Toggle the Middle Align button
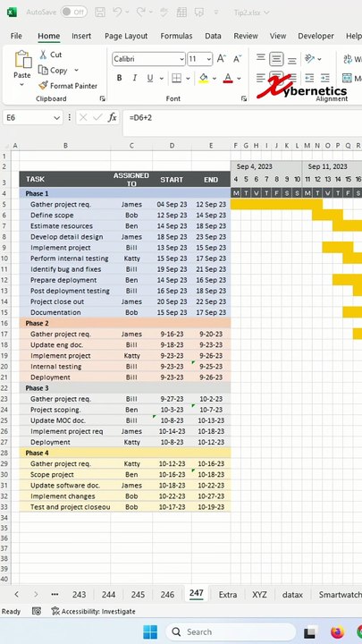Image resolution: width=362 pixels, height=644 pixels. coord(276,59)
